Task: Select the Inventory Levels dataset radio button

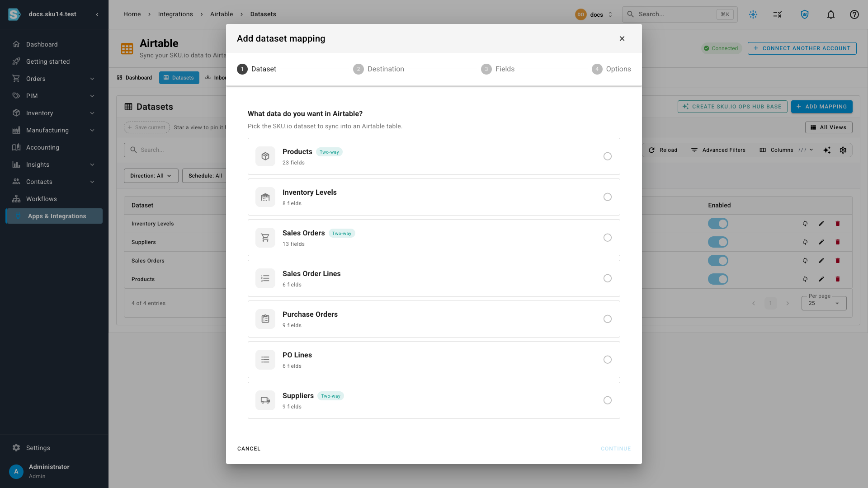Action: coord(608,197)
